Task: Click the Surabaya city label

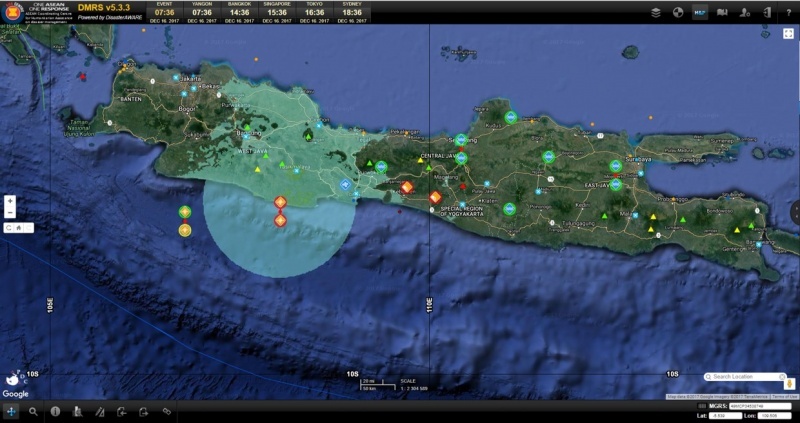Action: pos(639,159)
